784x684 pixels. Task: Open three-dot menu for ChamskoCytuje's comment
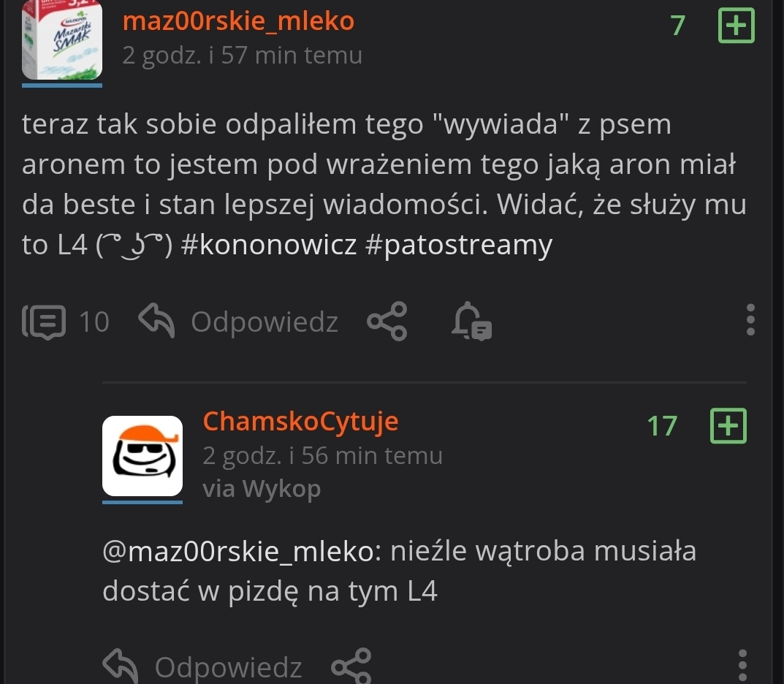(x=742, y=666)
